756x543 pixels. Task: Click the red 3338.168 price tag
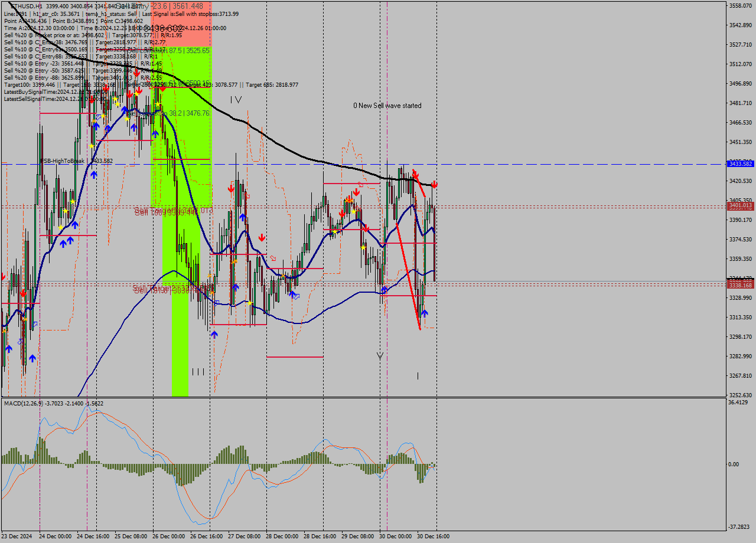click(741, 285)
